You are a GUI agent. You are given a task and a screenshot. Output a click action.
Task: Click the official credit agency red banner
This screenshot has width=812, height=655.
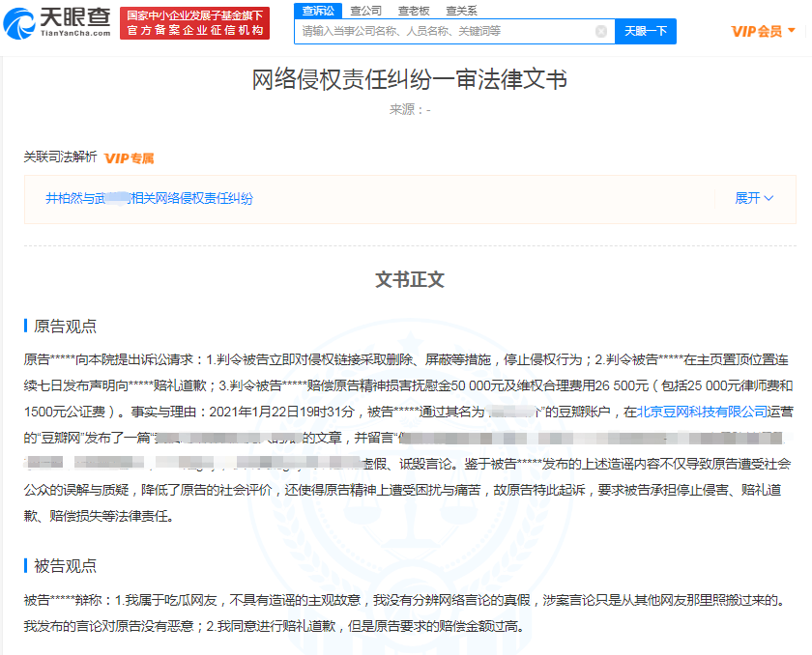coord(195,23)
